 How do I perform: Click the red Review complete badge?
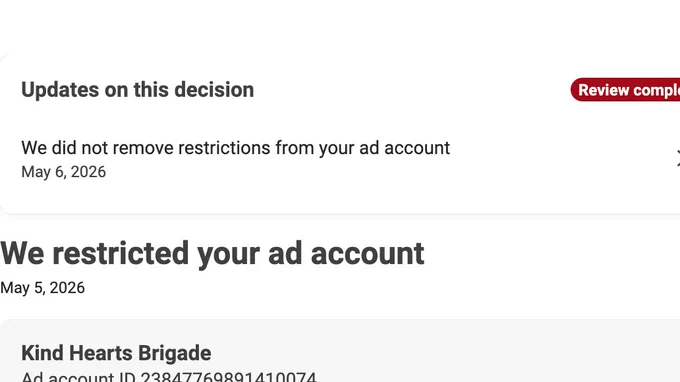click(x=625, y=90)
